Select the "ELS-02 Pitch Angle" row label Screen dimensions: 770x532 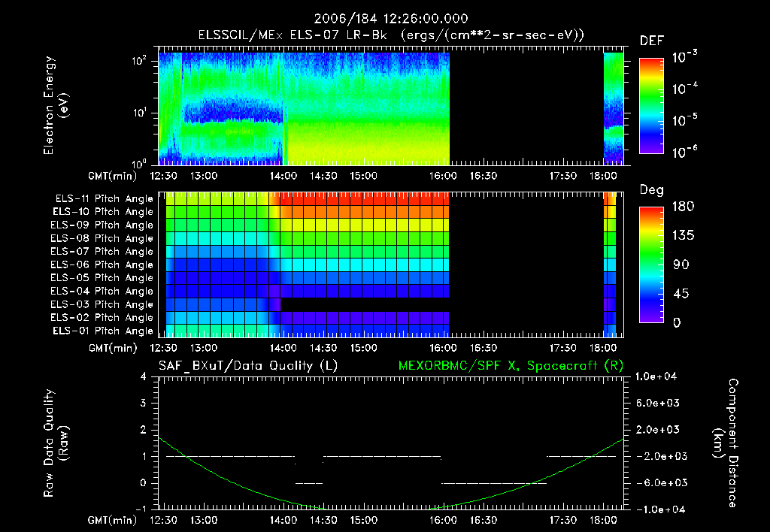(x=102, y=318)
